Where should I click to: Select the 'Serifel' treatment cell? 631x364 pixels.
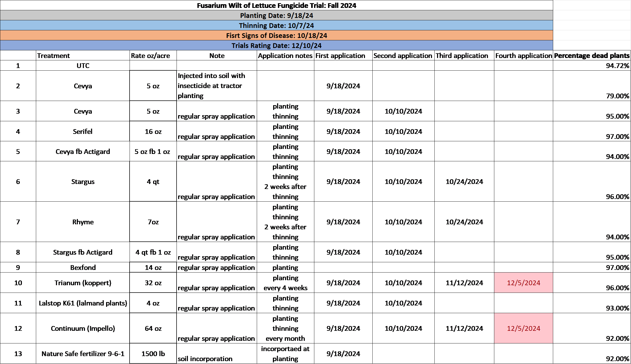click(83, 131)
